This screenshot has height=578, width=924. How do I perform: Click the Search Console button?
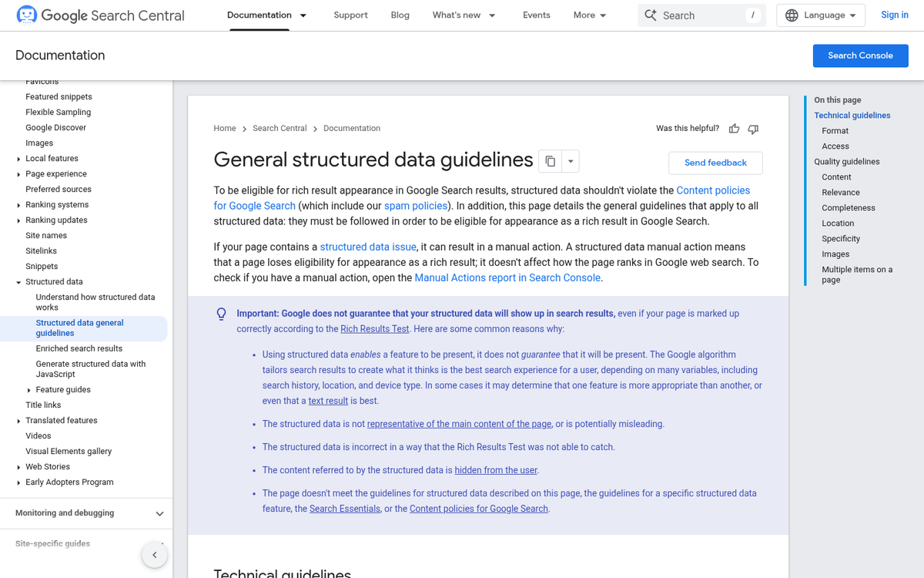[x=860, y=55]
